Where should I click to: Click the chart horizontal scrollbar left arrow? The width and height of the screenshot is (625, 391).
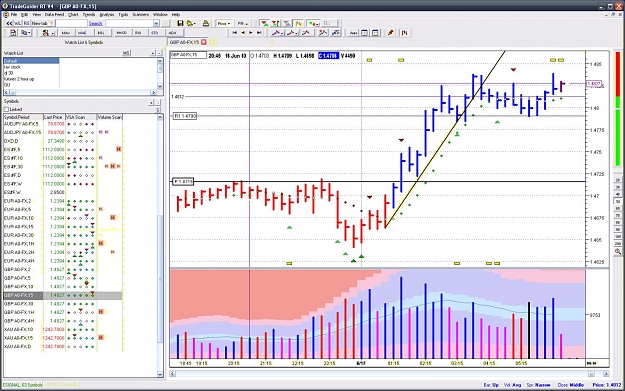tap(173, 374)
